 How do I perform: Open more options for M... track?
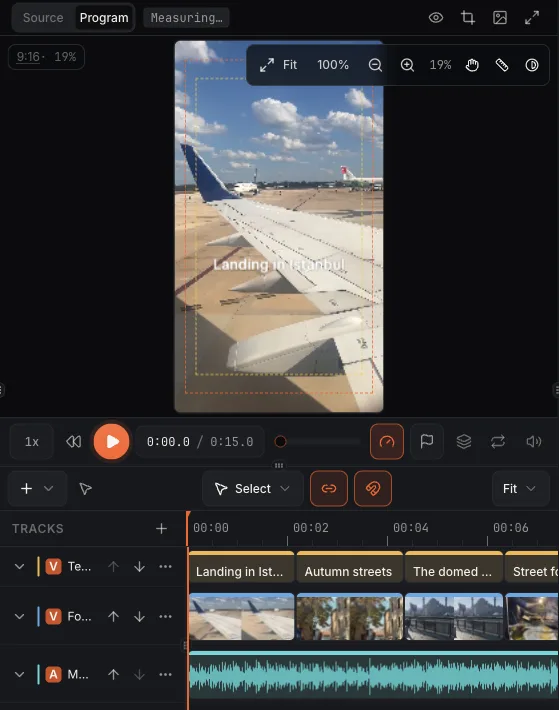click(x=166, y=674)
